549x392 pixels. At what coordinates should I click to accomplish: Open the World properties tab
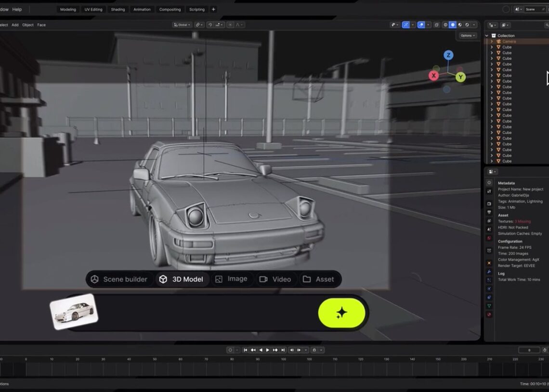click(489, 238)
